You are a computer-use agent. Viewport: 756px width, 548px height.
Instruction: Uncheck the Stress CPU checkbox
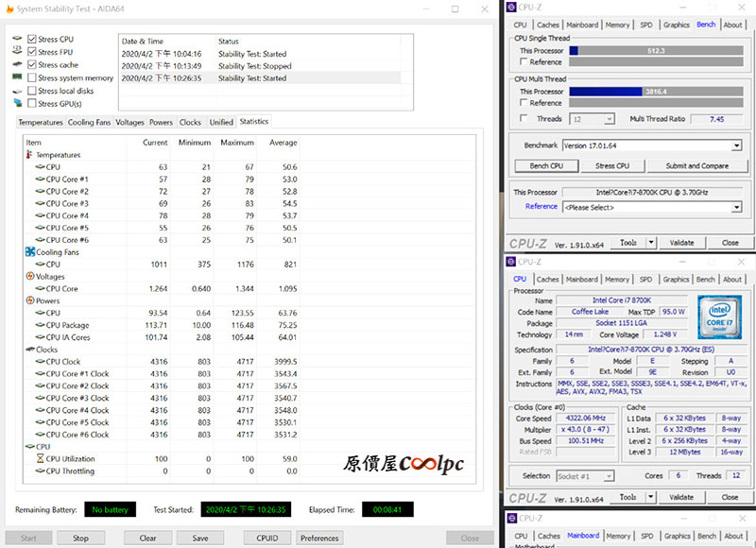[x=32, y=39]
